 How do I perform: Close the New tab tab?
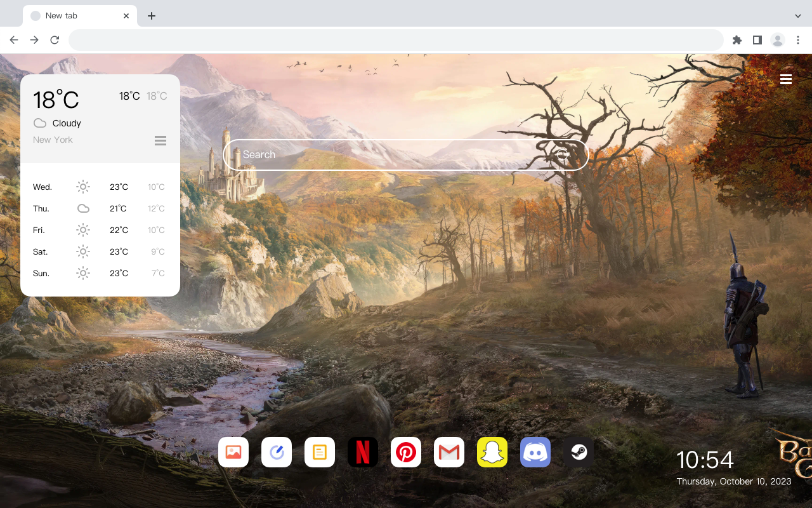pyautogui.click(x=126, y=16)
